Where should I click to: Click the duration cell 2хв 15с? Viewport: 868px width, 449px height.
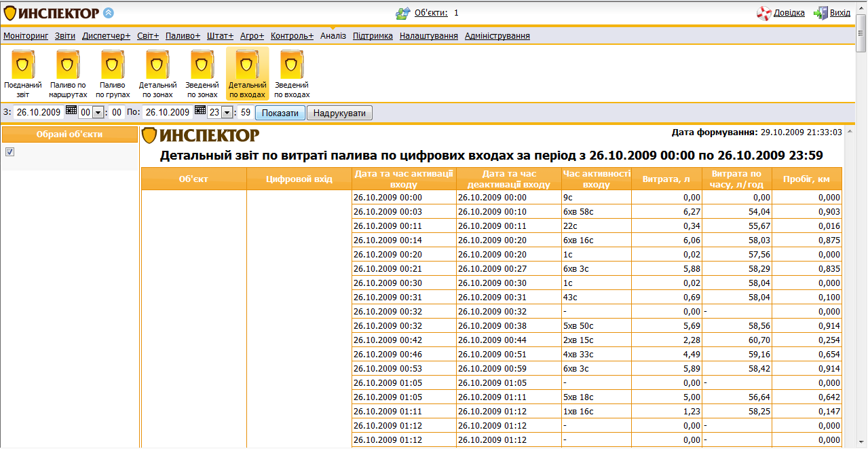click(x=597, y=340)
